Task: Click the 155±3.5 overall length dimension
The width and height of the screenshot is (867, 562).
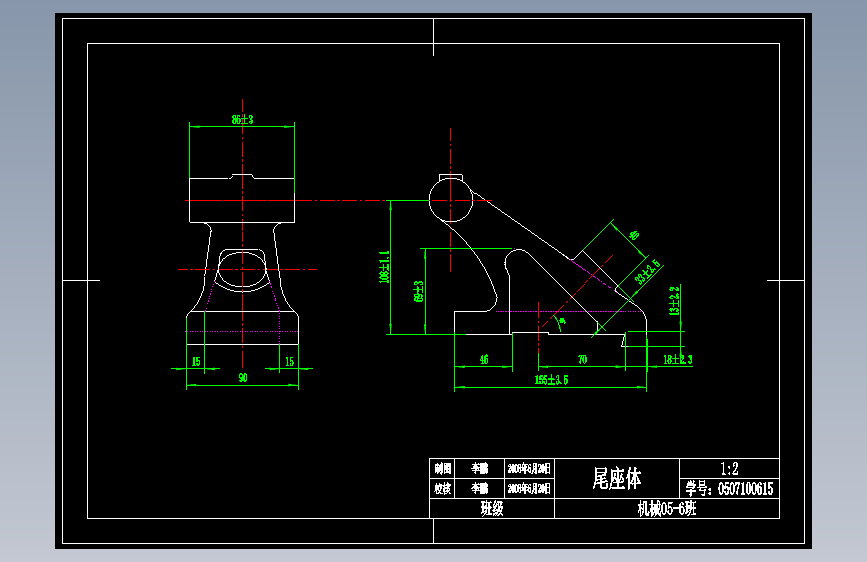Action: point(551,380)
